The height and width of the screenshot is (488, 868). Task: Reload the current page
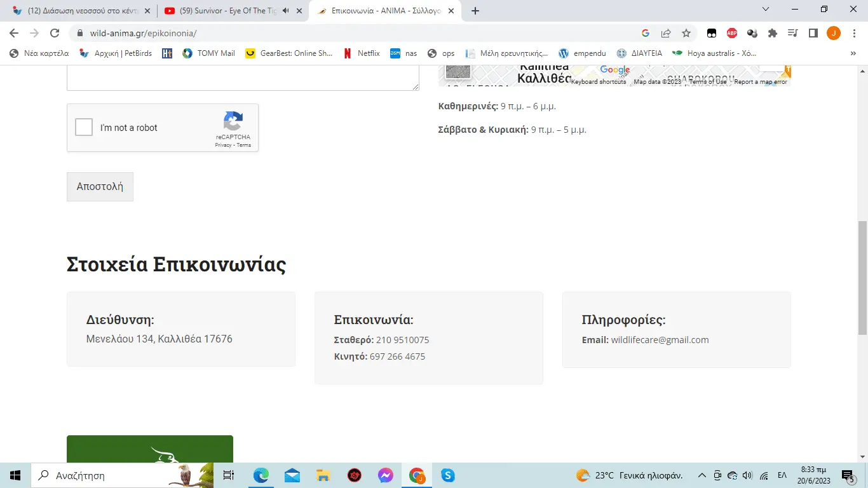55,33
